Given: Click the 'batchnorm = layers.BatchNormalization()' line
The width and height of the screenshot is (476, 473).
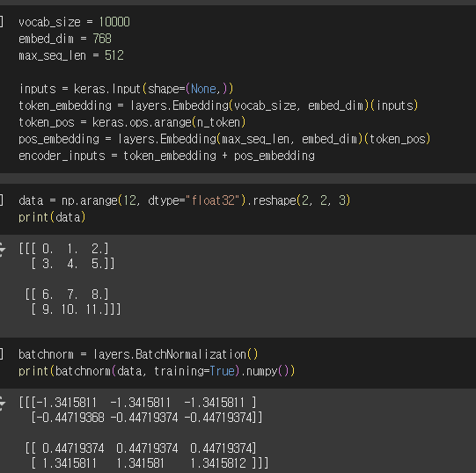Looking at the screenshot, I should click(x=138, y=354).
